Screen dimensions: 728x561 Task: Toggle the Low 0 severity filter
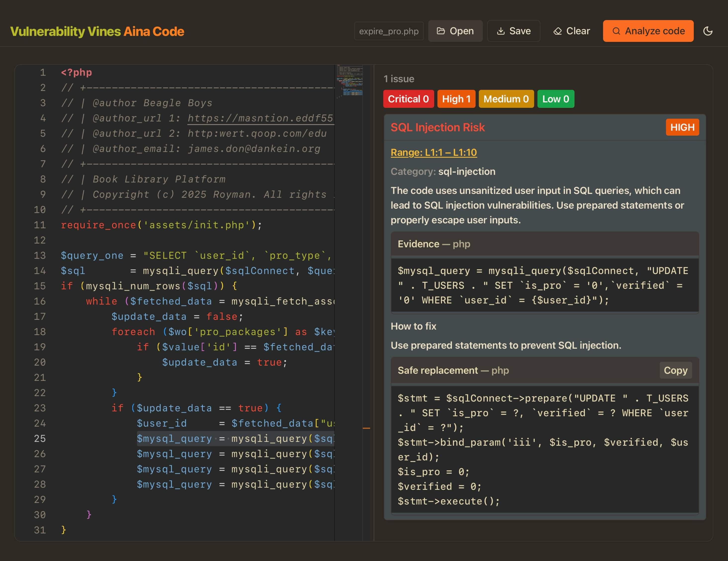pyautogui.click(x=555, y=99)
